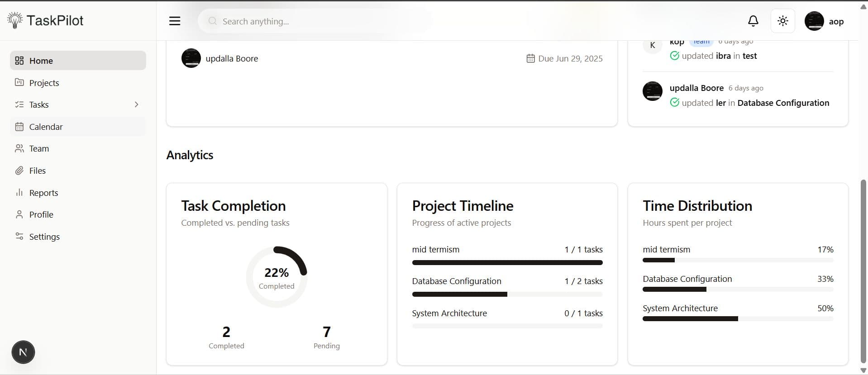Image resolution: width=868 pixels, height=375 pixels.
Task: Open aop user avatar menu
Action: pos(814,21)
